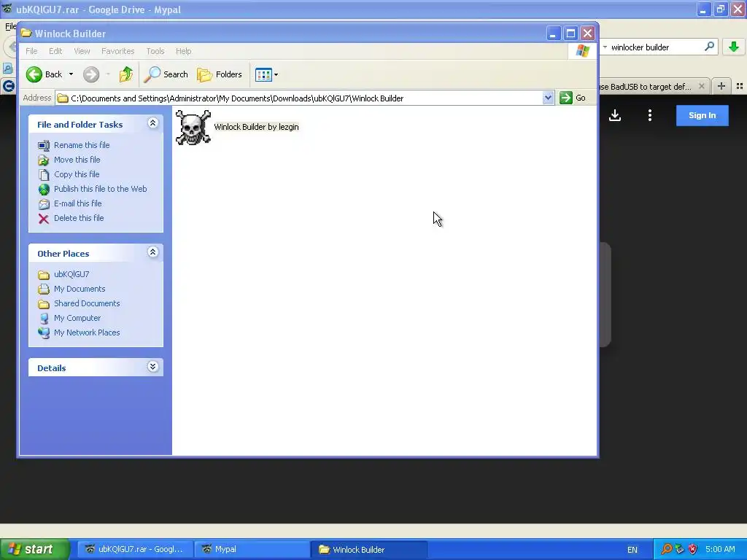
Task: Open the Back history dropdown arrow
Action: [71, 74]
